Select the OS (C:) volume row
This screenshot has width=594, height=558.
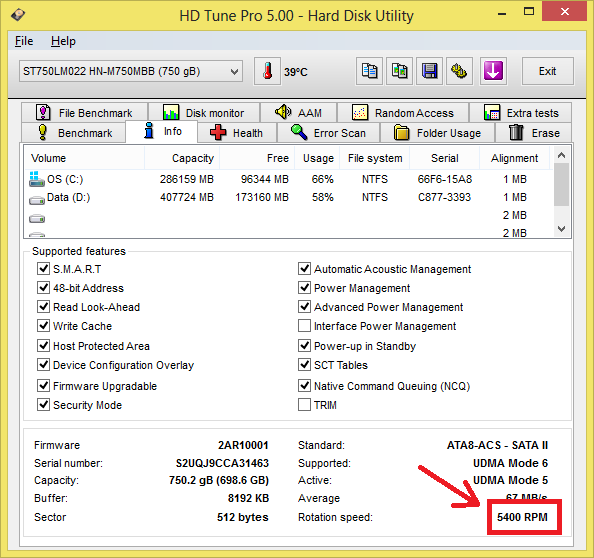(x=288, y=179)
